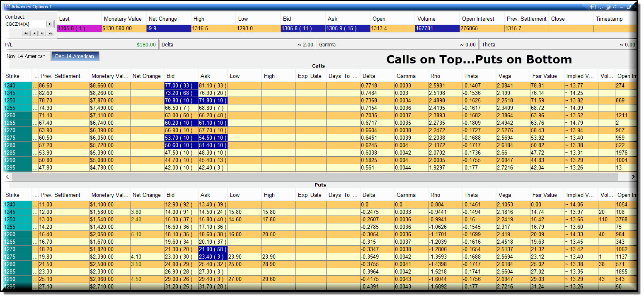Click the Advanced Options window icon at top-left
This screenshot has height=298, width=644.
[7, 7]
